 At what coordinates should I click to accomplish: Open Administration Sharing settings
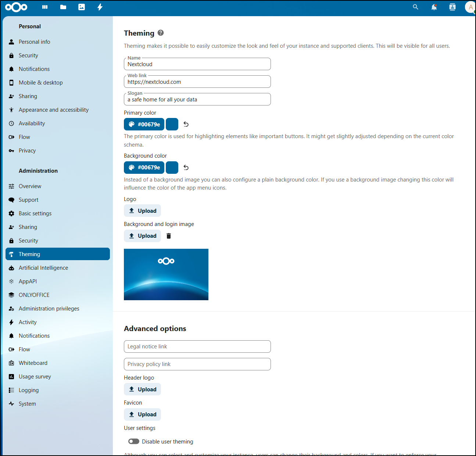[58, 227]
